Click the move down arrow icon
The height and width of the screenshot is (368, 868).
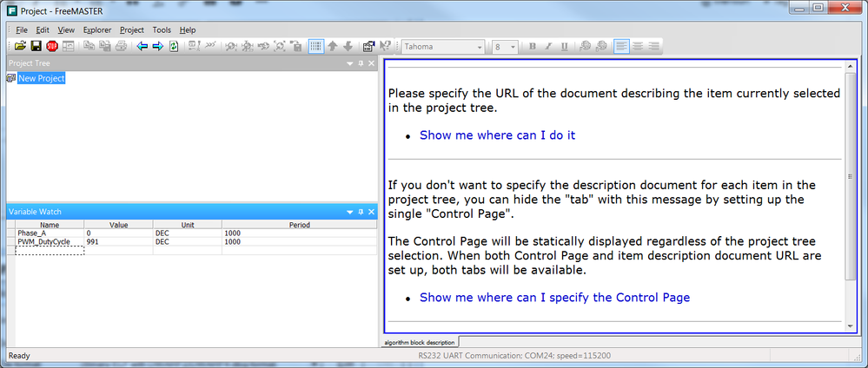pyautogui.click(x=348, y=47)
